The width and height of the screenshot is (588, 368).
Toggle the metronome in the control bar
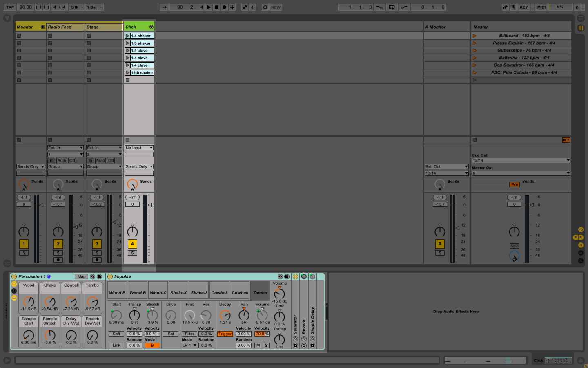74,7
